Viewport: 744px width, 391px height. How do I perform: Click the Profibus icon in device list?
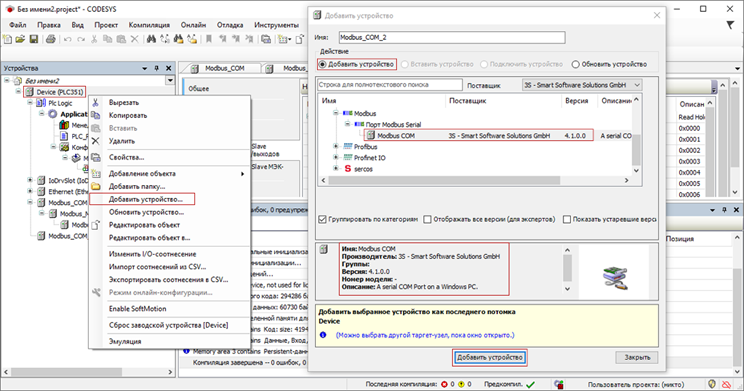[348, 147]
